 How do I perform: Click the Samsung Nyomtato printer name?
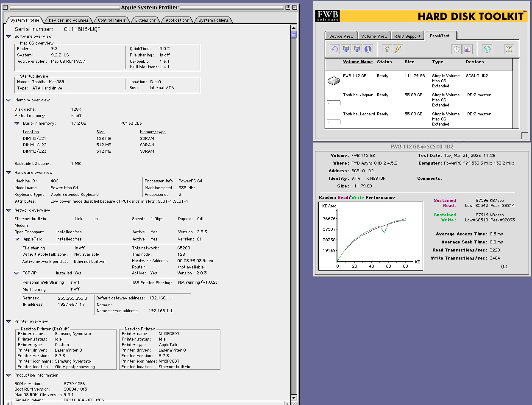(73, 334)
